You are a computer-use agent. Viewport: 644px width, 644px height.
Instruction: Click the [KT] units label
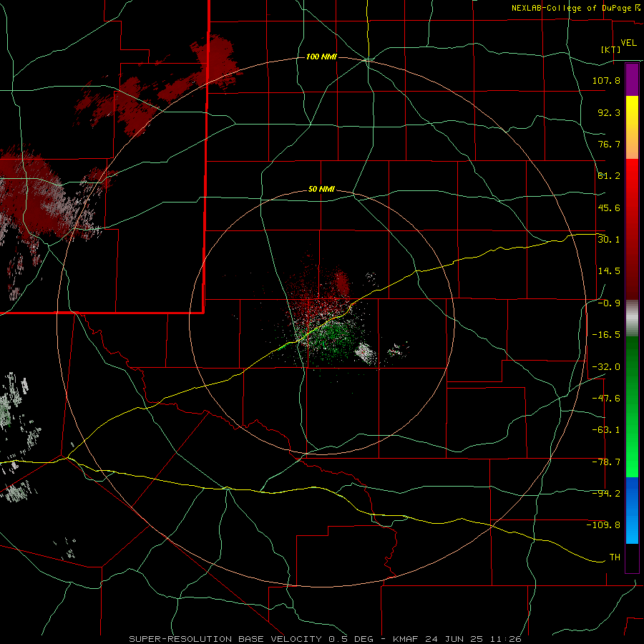611,49
